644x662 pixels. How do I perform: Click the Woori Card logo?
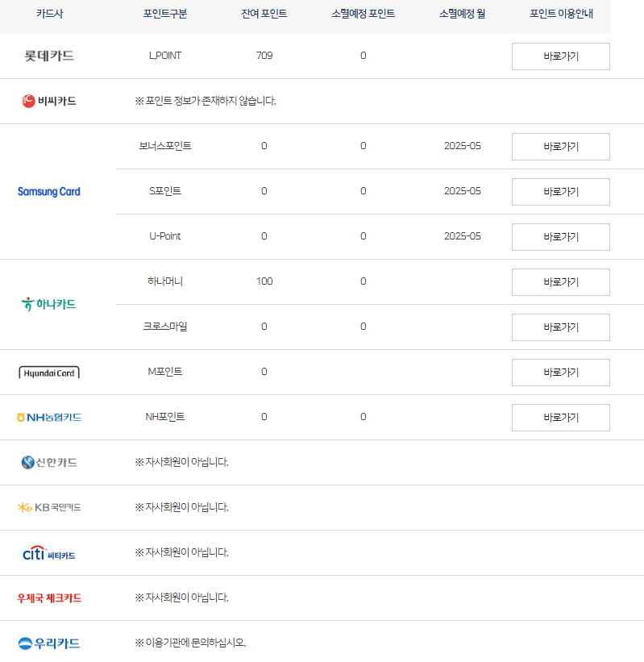pyautogui.click(x=49, y=643)
